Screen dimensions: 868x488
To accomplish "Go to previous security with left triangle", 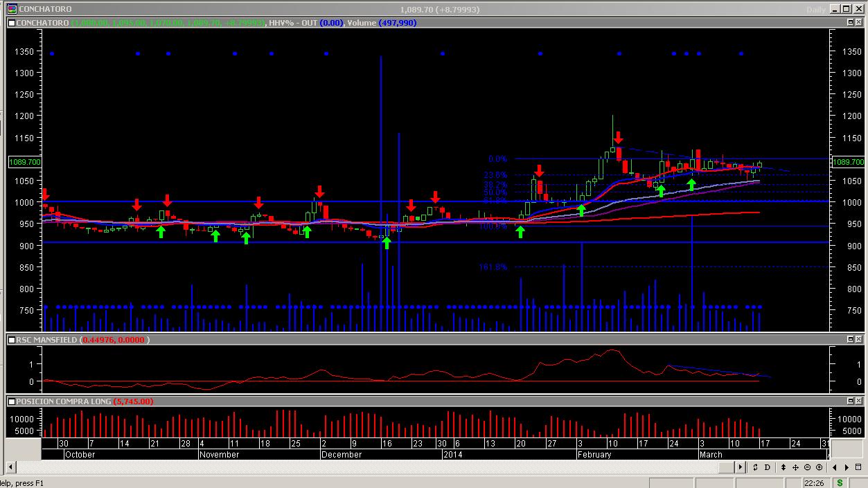I will click(835, 467).
